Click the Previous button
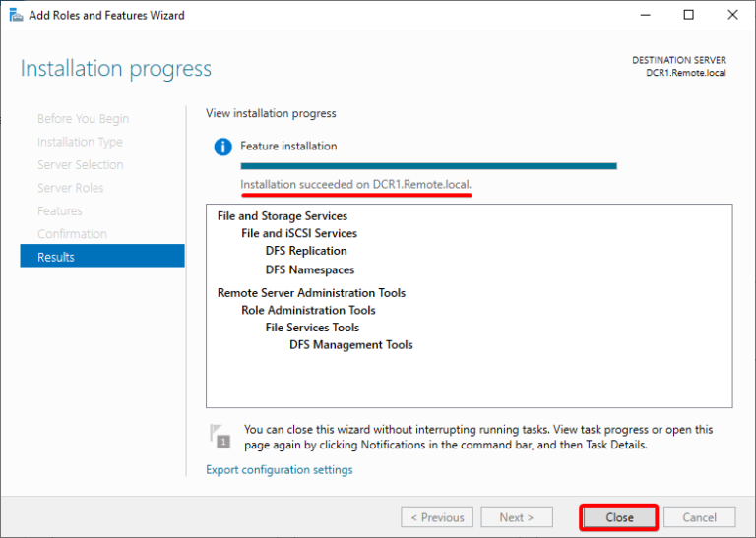756x538 pixels. (x=437, y=517)
